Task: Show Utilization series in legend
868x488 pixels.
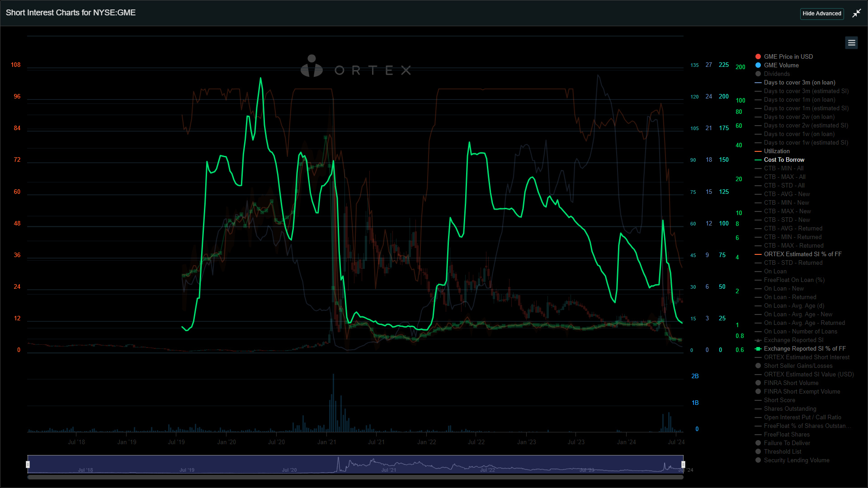Action: coord(776,151)
